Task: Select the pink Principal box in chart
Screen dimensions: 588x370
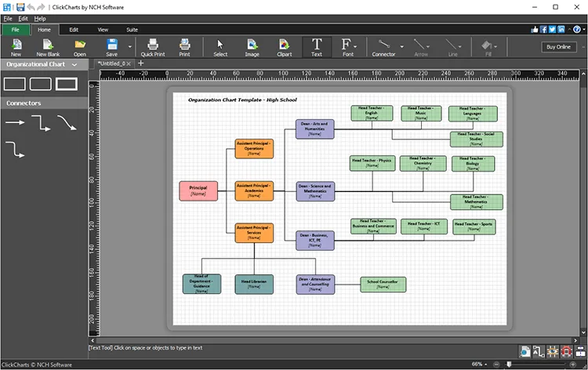Action: point(198,190)
